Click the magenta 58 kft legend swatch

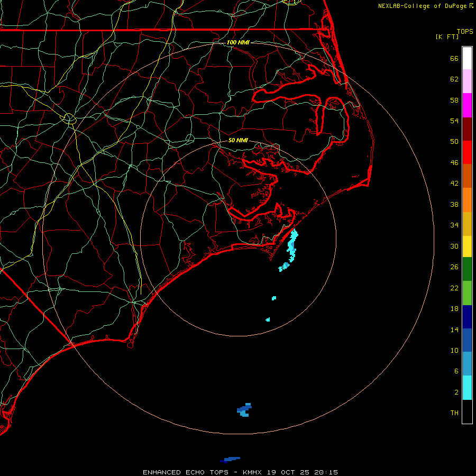[467, 105]
